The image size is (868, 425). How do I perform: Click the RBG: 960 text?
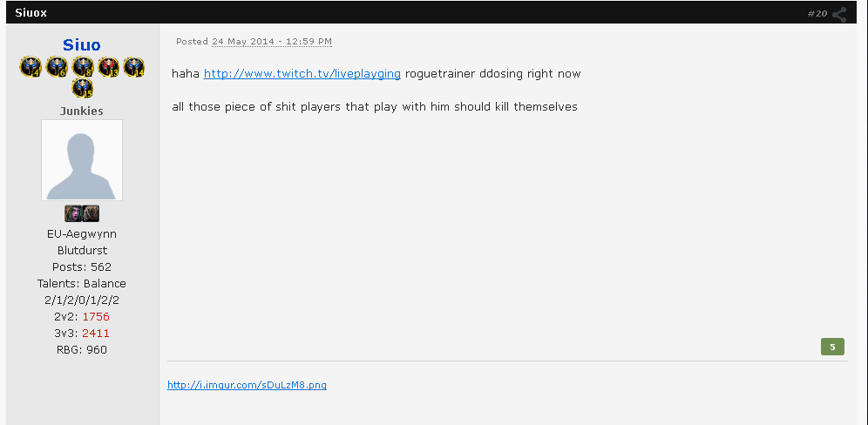82,350
